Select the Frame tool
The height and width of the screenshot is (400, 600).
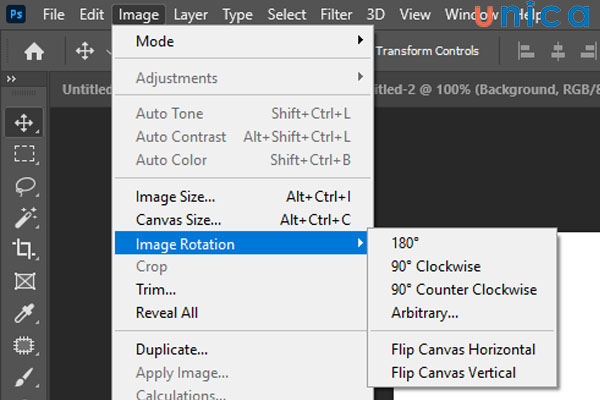coord(24,281)
